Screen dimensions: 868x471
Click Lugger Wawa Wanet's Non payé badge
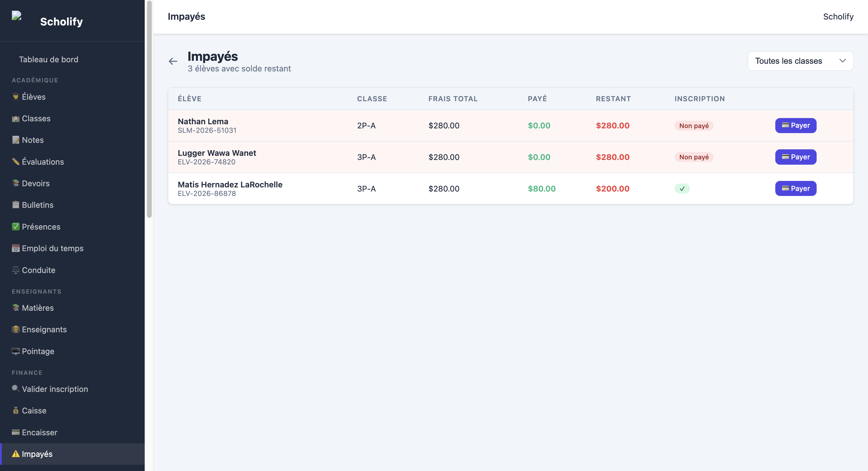694,157
